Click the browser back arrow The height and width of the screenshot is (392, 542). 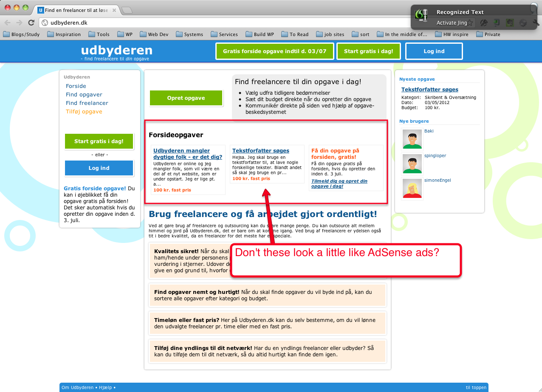7,23
